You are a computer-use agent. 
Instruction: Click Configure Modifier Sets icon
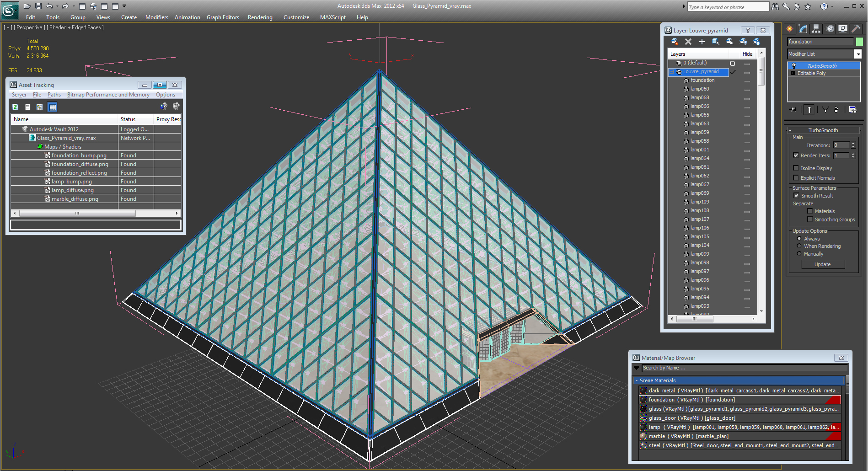point(852,110)
